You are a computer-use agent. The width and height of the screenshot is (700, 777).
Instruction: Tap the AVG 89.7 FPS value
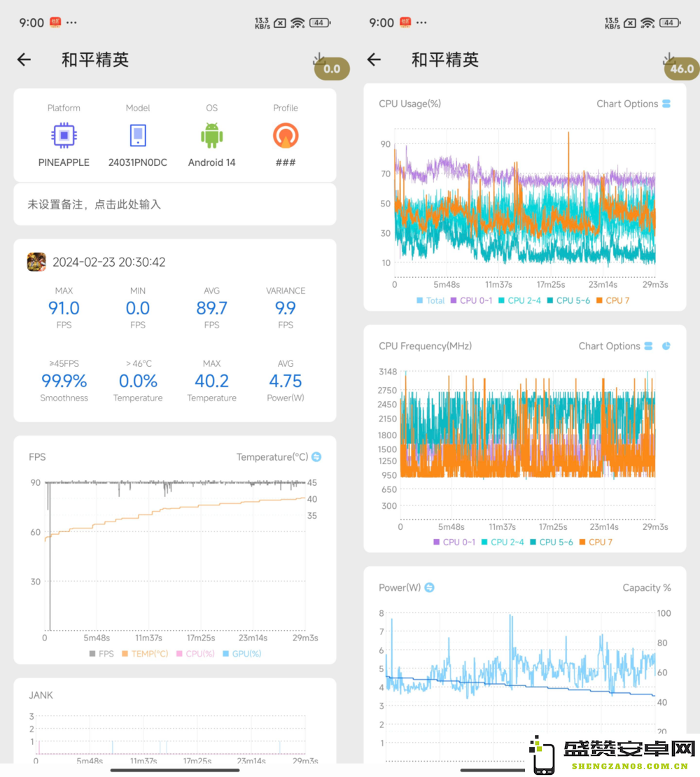pos(211,308)
